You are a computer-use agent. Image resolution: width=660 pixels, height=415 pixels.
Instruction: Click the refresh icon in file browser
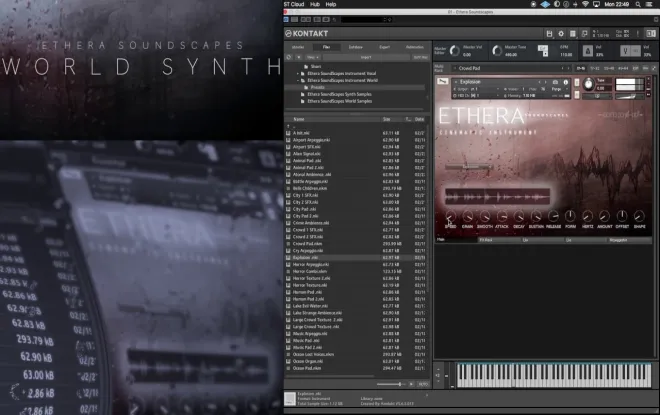(289, 57)
